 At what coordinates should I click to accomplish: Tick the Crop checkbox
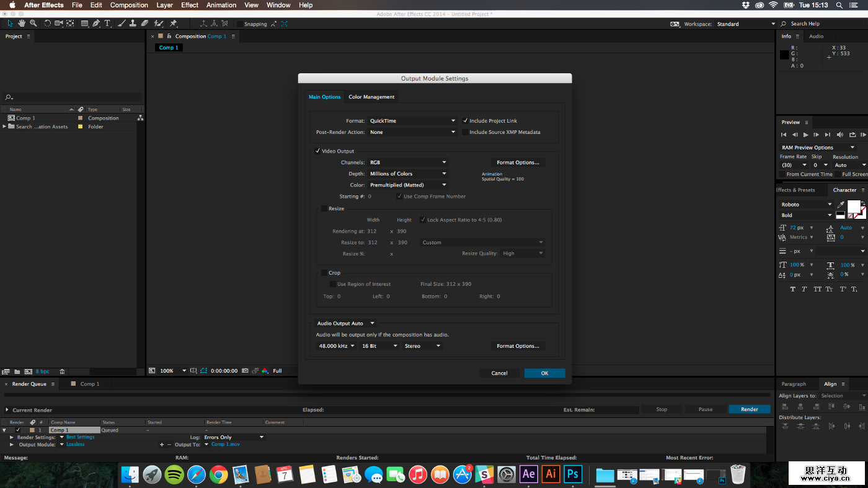[x=324, y=273]
